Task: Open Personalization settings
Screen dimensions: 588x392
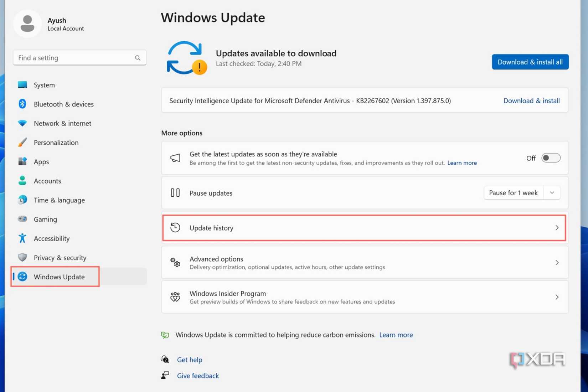Action: (x=22, y=142)
